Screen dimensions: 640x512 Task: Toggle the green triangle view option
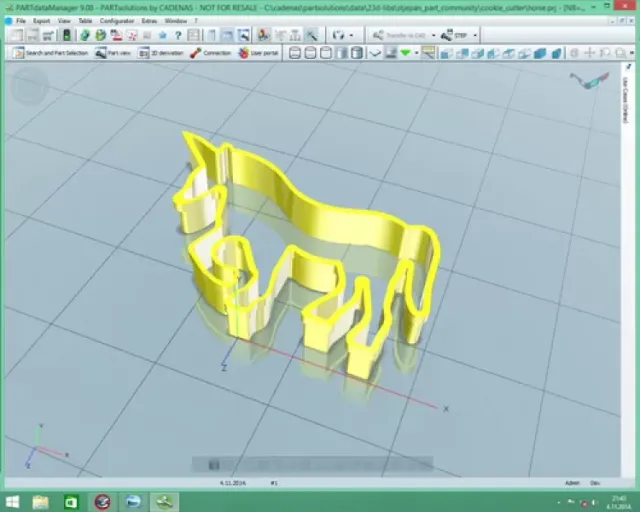point(406,53)
